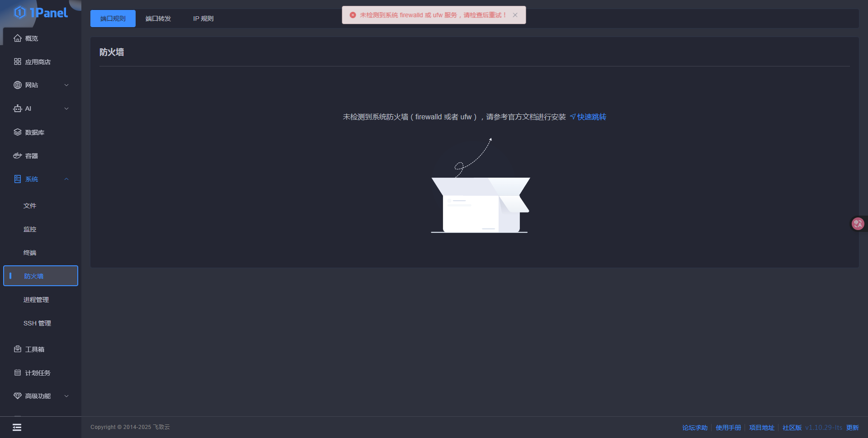Click the 1Panel logo
The width and height of the screenshot is (868, 438).
point(41,12)
